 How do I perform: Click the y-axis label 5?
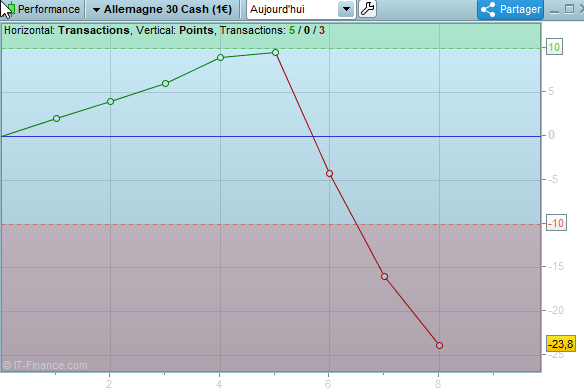click(551, 91)
